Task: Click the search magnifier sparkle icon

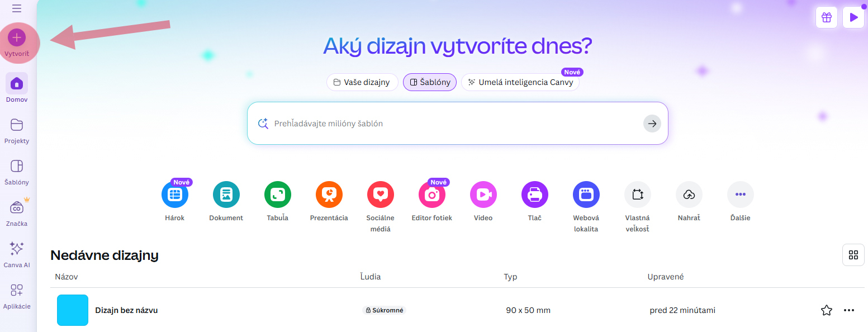Action: point(263,124)
